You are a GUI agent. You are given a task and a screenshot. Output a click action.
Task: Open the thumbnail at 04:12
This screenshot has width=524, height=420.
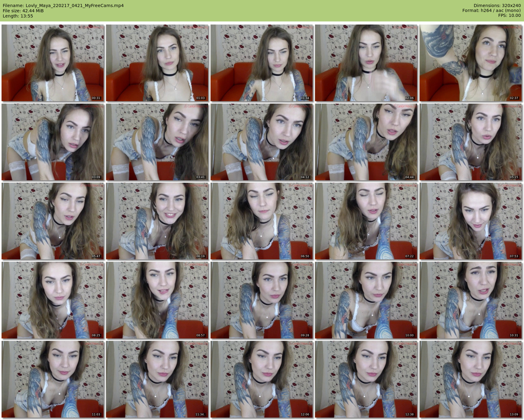262,142
